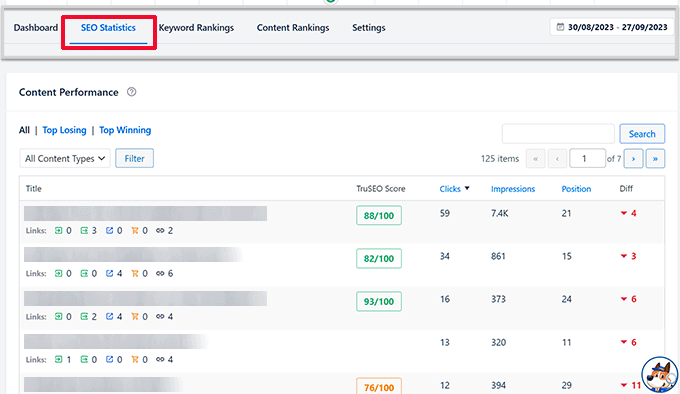680x394 pixels.
Task: Expand the All Content Types dropdown
Action: pyautogui.click(x=65, y=159)
